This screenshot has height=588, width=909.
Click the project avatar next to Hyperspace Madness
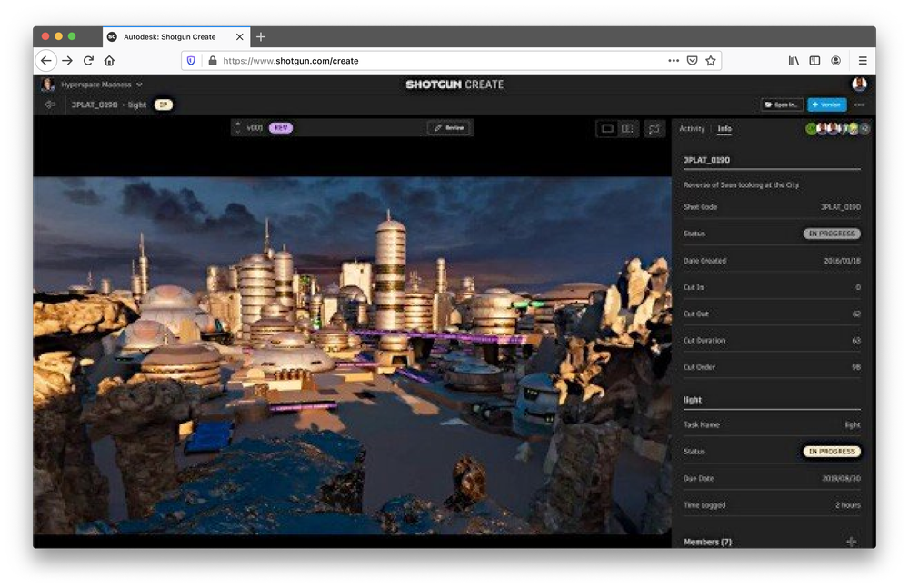coord(48,85)
